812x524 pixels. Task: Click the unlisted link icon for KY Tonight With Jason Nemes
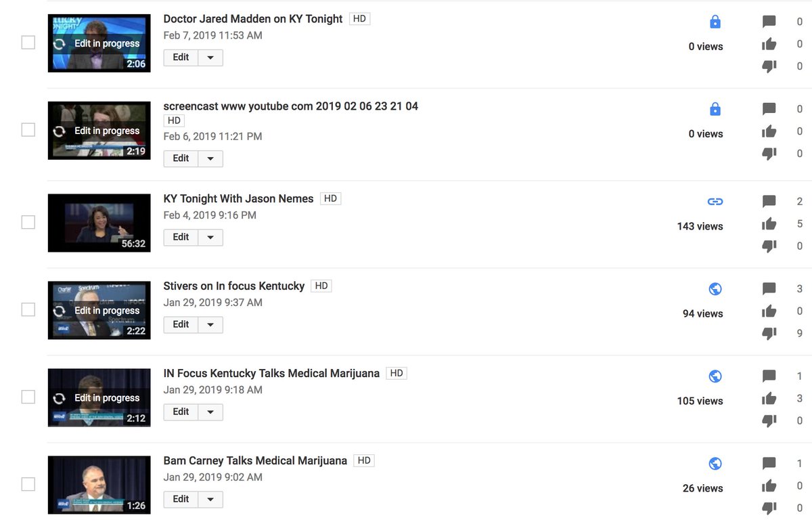[x=715, y=201]
